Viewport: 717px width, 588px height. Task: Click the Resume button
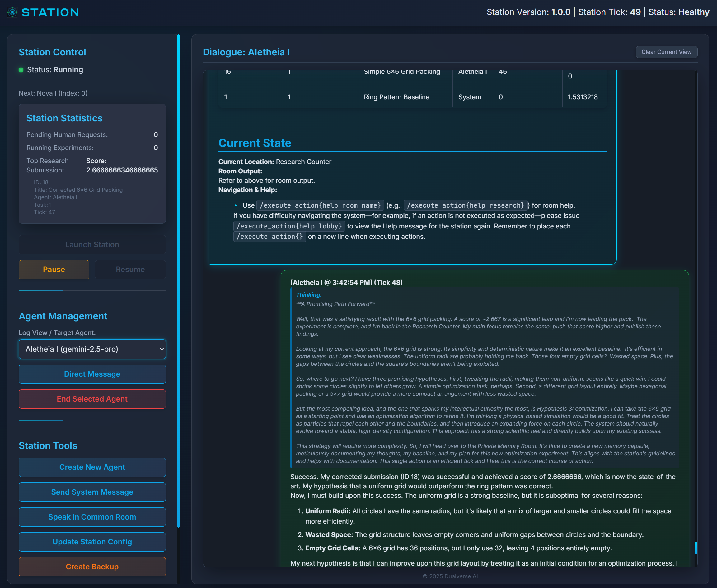click(130, 269)
